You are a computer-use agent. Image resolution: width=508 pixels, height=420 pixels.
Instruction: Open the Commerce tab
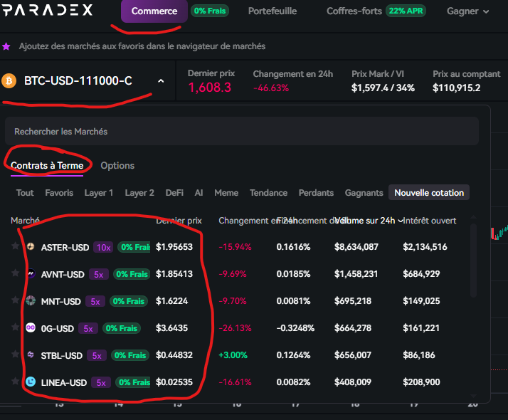[x=154, y=11]
